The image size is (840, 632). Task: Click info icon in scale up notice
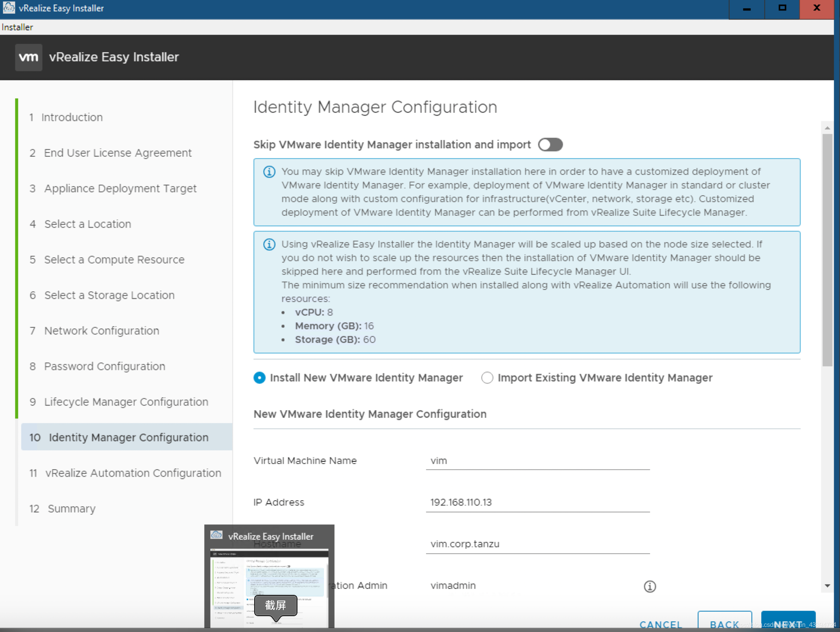pos(269,244)
